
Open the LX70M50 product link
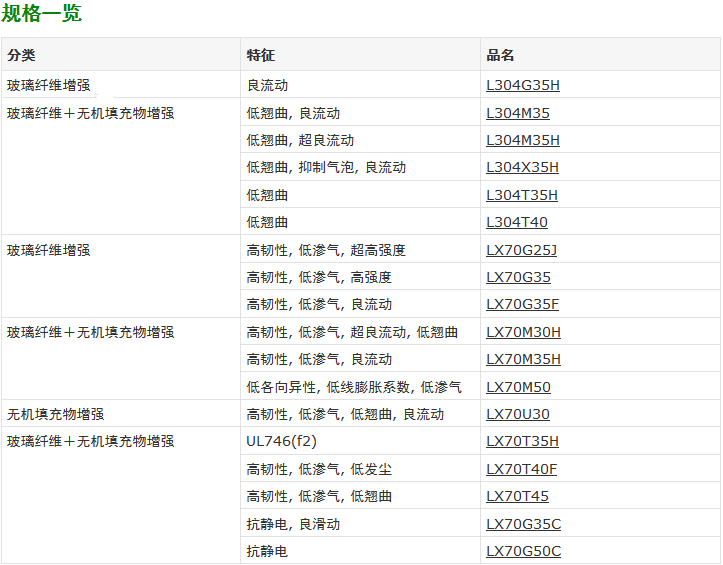click(x=518, y=387)
